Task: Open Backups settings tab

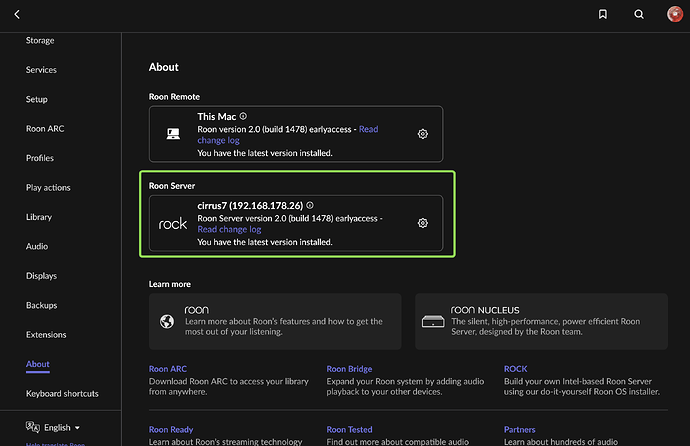Action: point(41,305)
